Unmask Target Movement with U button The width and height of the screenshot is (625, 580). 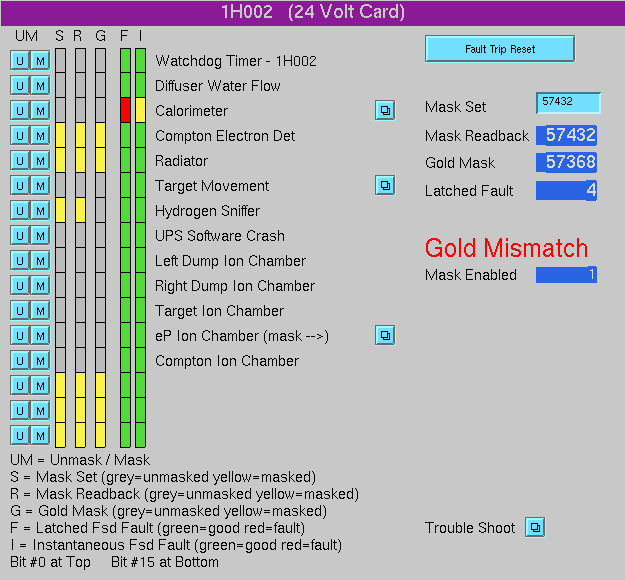[x=20, y=185]
